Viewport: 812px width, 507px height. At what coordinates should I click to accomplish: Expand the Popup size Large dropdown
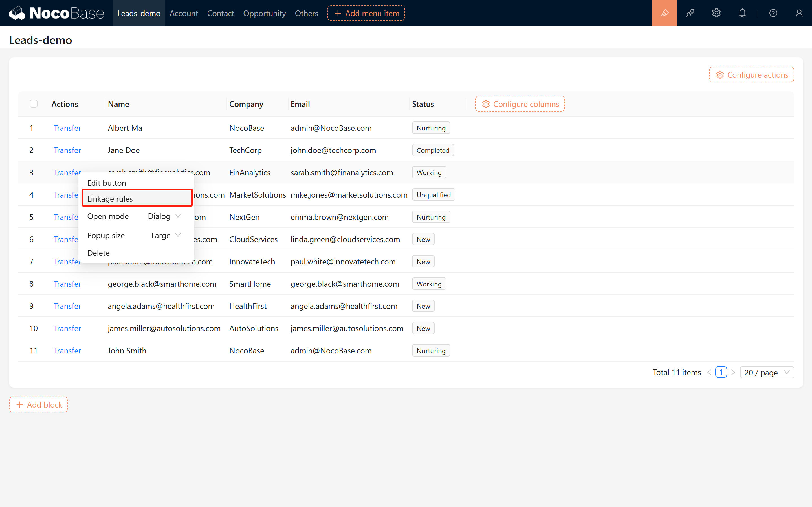coord(166,235)
